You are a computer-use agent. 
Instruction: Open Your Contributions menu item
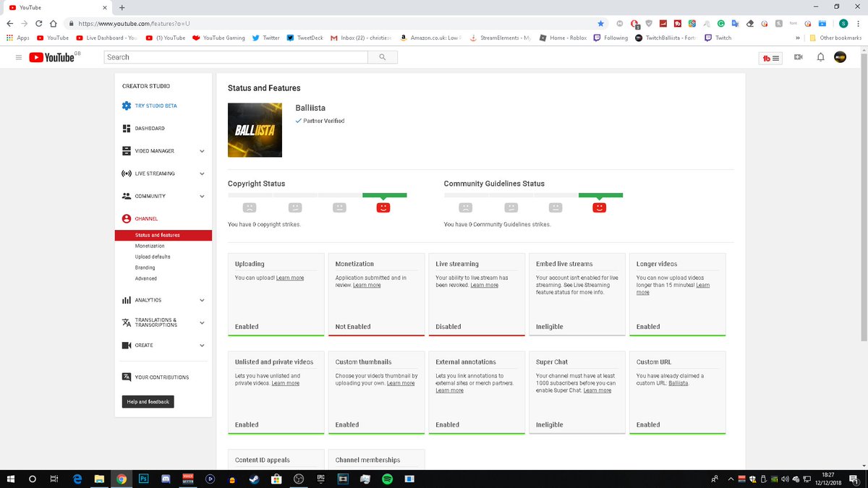[163, 377]
